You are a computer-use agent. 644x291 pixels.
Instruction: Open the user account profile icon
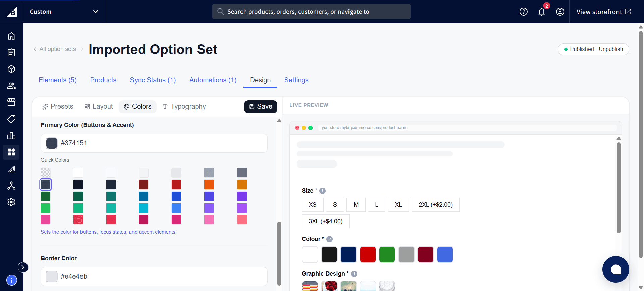tap(560, 12)
